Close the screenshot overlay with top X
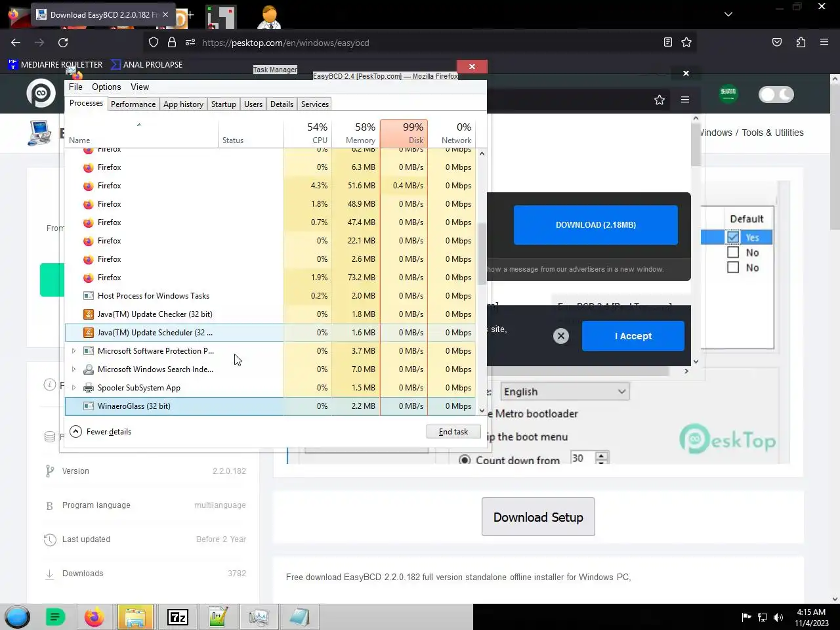The height and width of the screenshot is (630, 840). point(686,73)
